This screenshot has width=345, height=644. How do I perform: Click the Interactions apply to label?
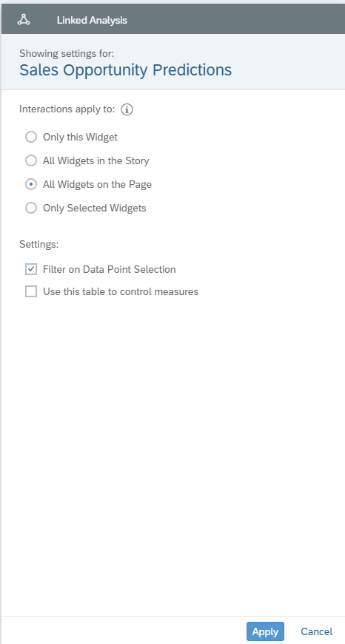point(67,109)
